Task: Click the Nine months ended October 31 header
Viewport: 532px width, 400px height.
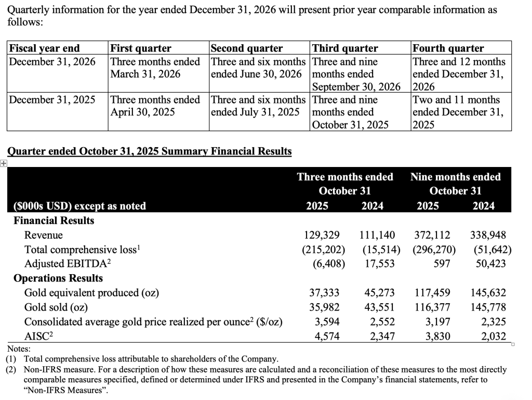Action: pos(455,184)
